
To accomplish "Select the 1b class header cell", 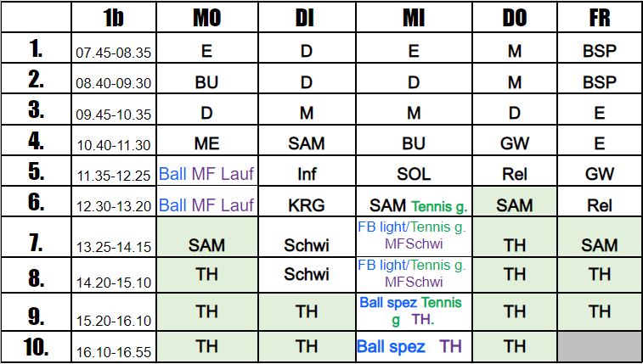I will (114, 17).
